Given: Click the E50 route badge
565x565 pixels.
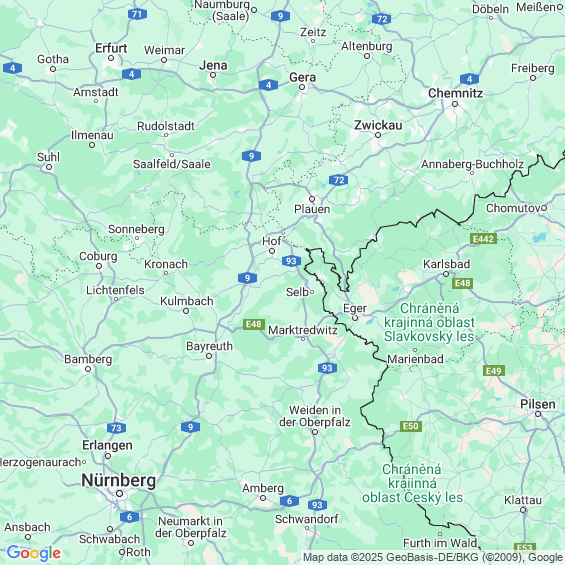Looking at the screenshot, I should point(411,426).
